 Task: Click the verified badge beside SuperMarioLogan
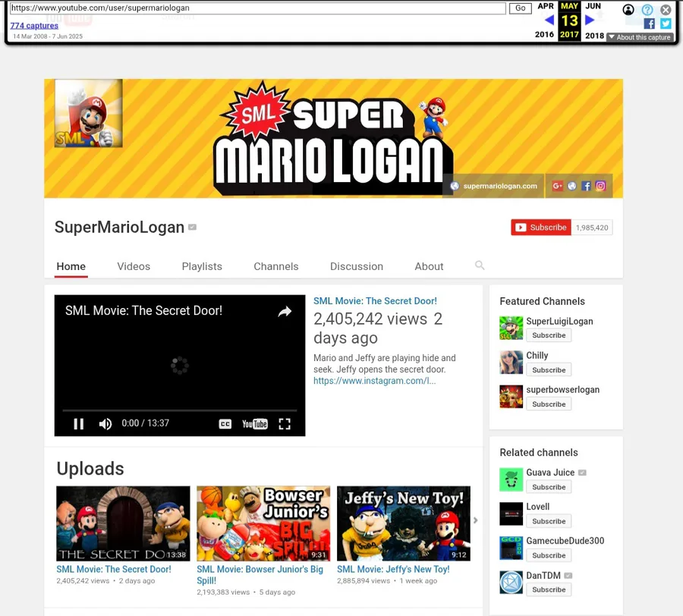tap(192, 227)
